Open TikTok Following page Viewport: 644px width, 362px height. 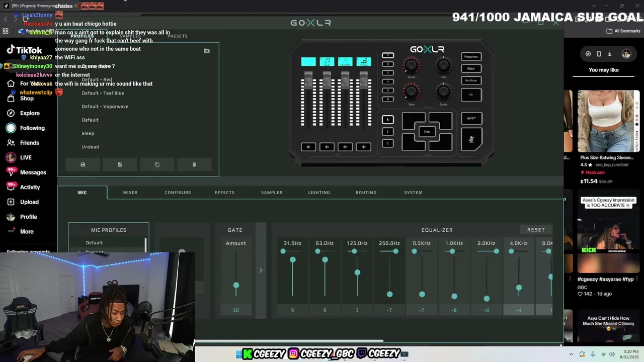(32, 128)
